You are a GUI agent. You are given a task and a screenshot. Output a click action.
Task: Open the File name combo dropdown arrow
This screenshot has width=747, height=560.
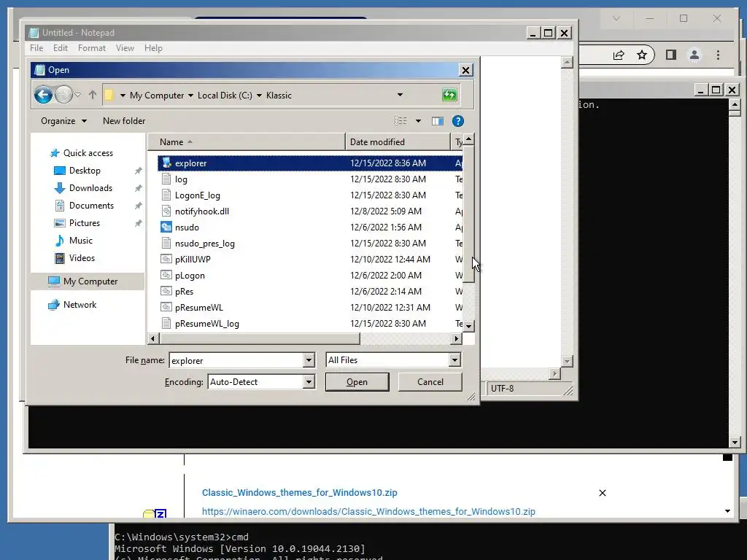tap(309, 360)
